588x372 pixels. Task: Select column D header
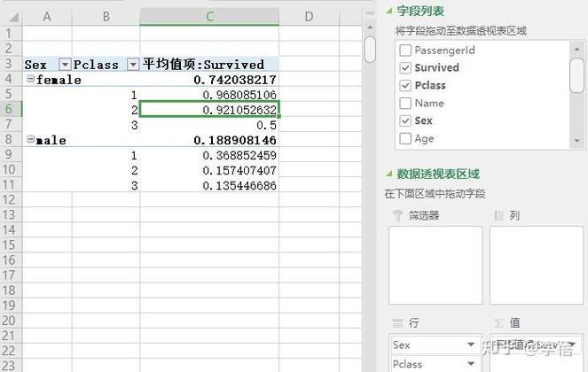click(x=309, y=17)
